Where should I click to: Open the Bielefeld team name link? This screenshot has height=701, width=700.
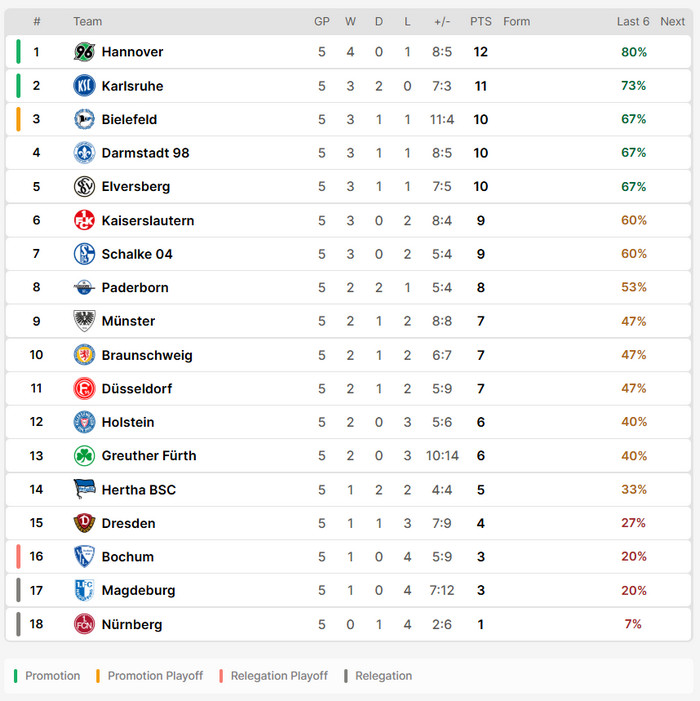tap(129, 119)
